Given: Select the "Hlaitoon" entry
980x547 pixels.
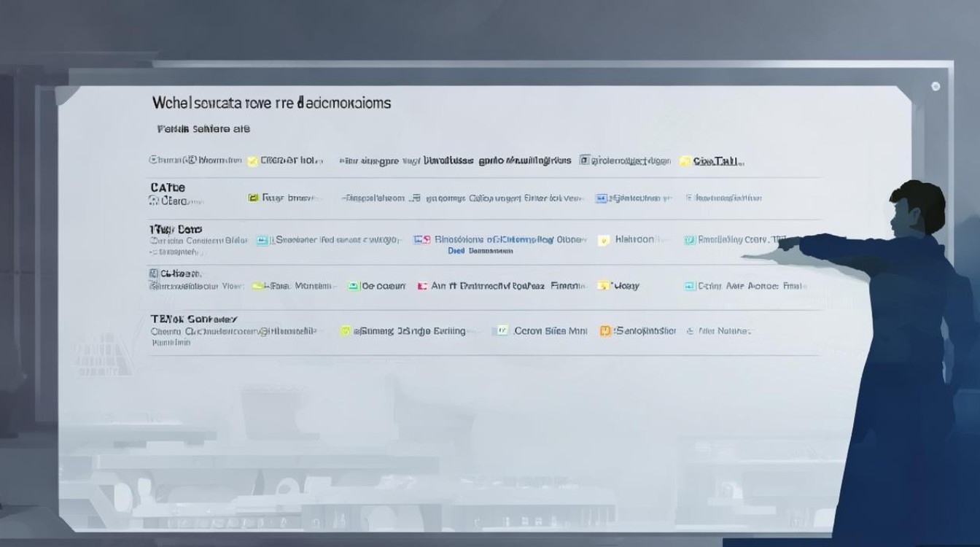Looking at the screenshot, I should pos(634,239).
